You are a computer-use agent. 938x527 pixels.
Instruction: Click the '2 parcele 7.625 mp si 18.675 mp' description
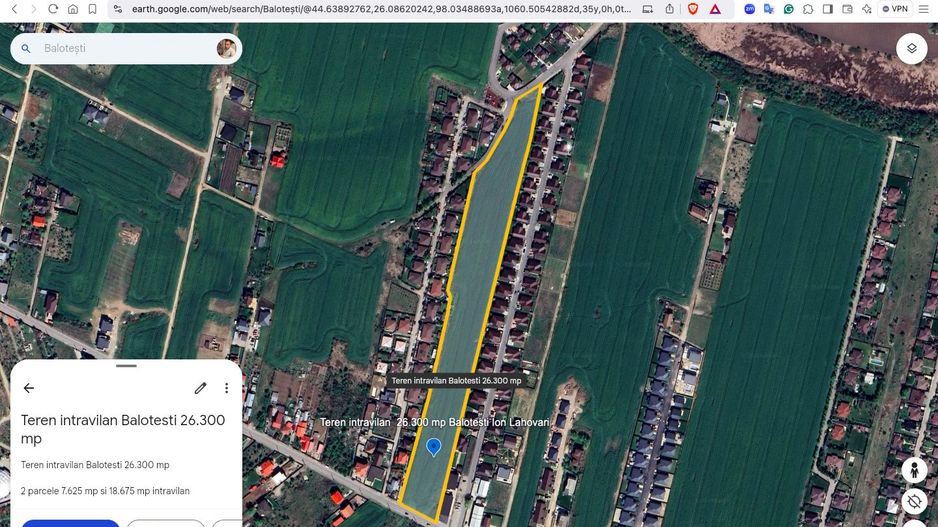tap(105, 491)
